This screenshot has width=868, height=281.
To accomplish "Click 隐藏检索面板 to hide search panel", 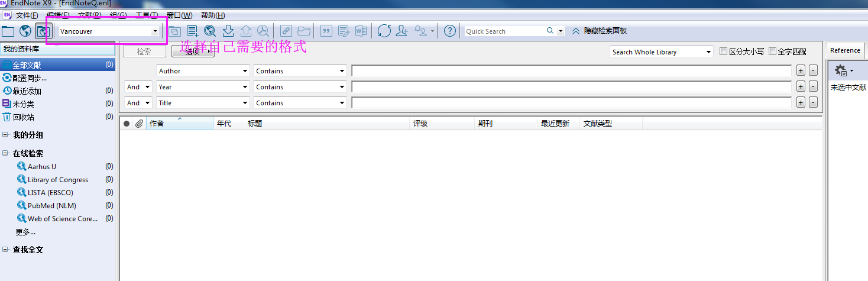I will pyautogui.click(x=600, y=31).
